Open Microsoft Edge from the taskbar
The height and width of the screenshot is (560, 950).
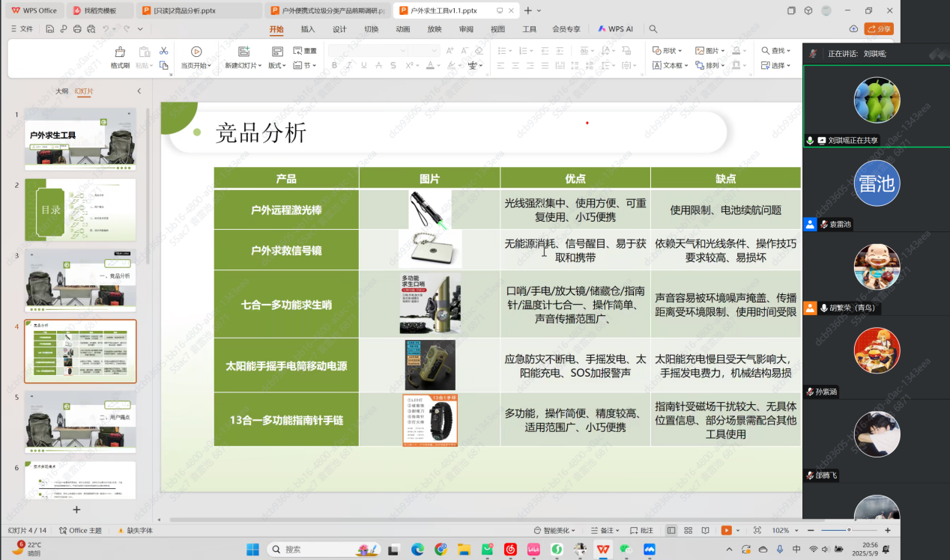coord(417,550)
